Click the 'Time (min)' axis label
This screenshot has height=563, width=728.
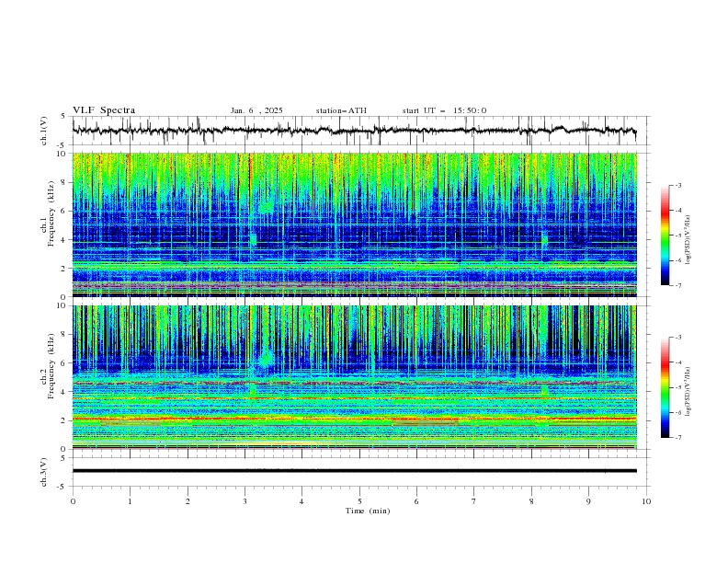click(368, 511)
